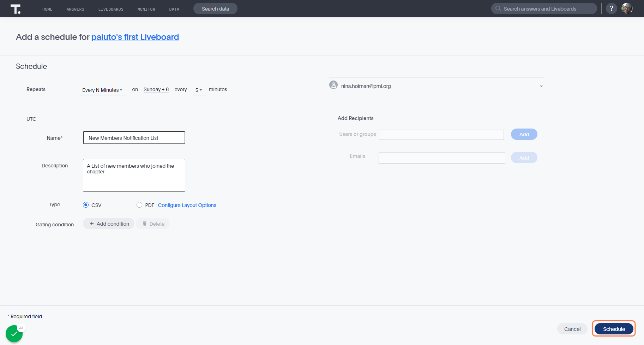Screen dimensions: 644x345
Task: Focus the Emails input field
Action: click(x=442, y=158)
